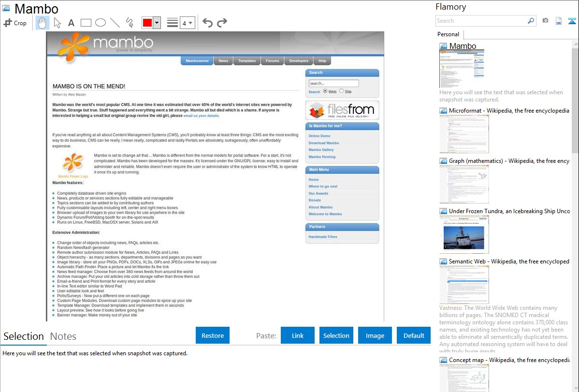Click the Handmade Films link

(323, 237)
